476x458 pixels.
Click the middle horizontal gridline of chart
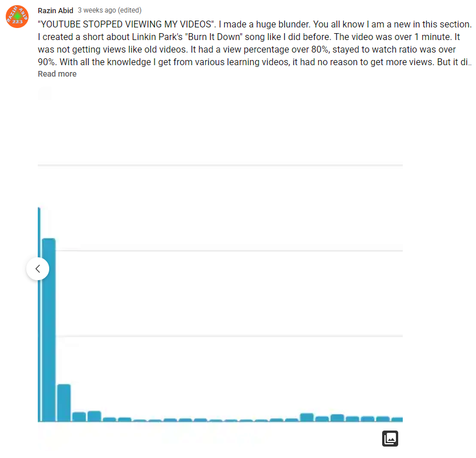pyautogui.click(x=229, y=251)
